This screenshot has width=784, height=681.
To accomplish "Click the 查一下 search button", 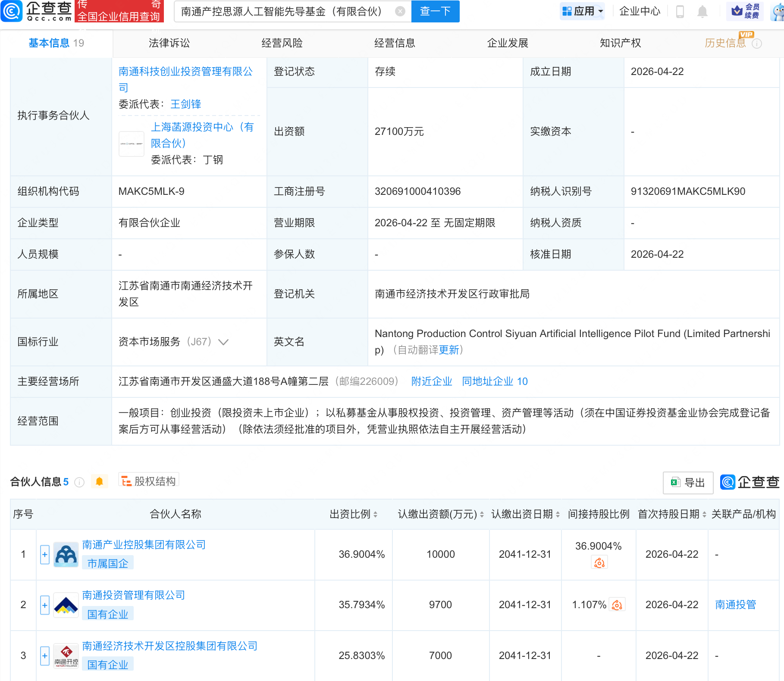I will click(435, 11).
